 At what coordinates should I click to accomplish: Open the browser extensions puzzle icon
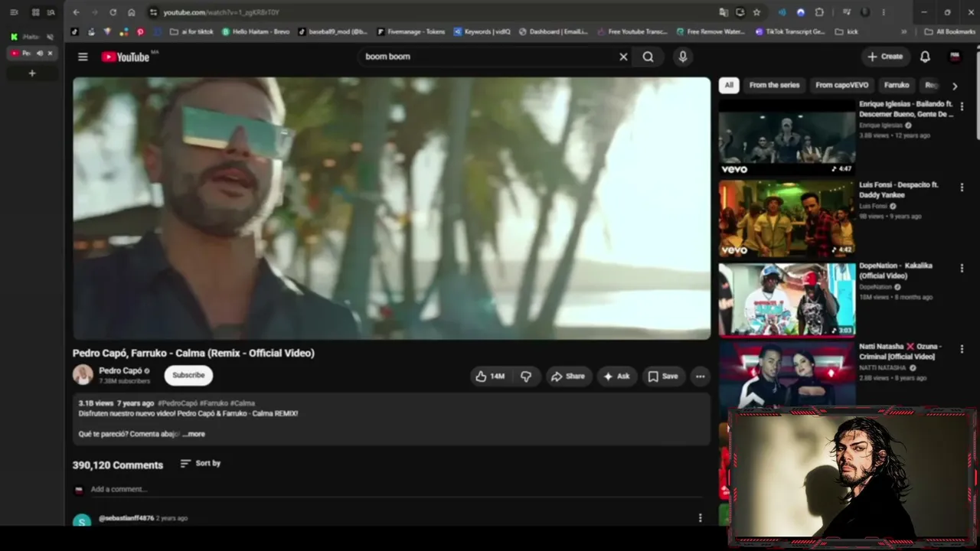point(819,12)
